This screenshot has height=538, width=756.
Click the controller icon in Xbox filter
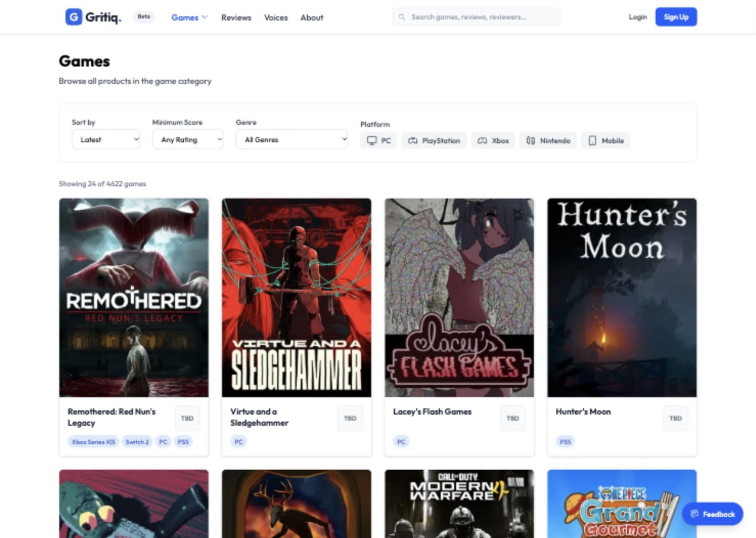tap(482, 141)
